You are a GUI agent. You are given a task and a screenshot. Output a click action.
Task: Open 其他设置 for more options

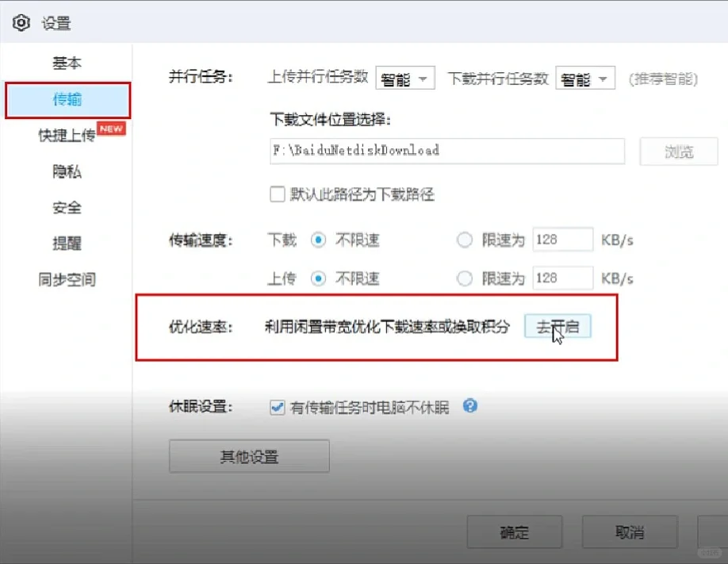[248, 455]
